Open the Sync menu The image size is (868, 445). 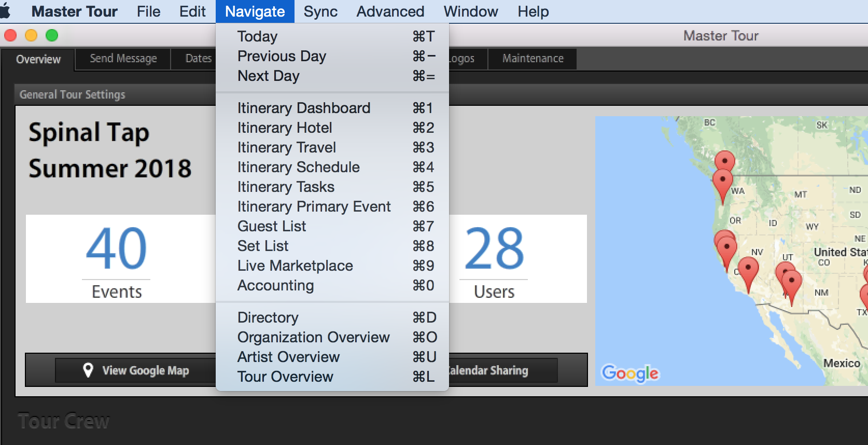click(320, 11)
